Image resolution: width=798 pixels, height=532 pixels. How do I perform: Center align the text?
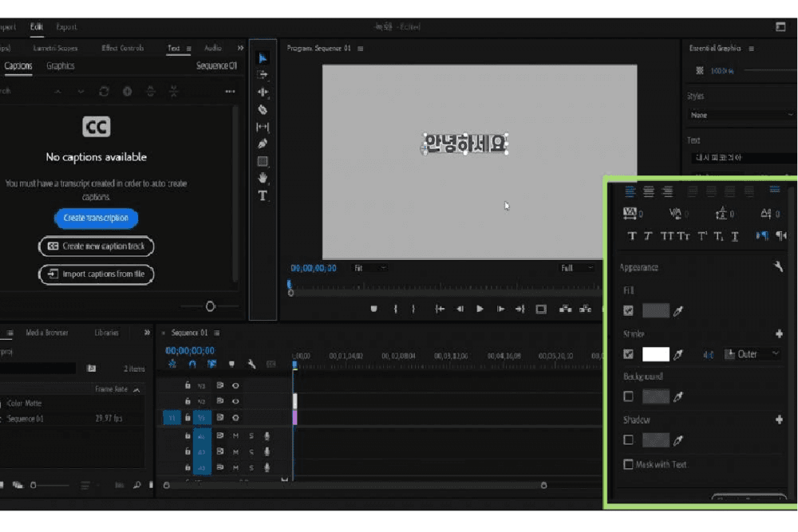coord(648,191)
